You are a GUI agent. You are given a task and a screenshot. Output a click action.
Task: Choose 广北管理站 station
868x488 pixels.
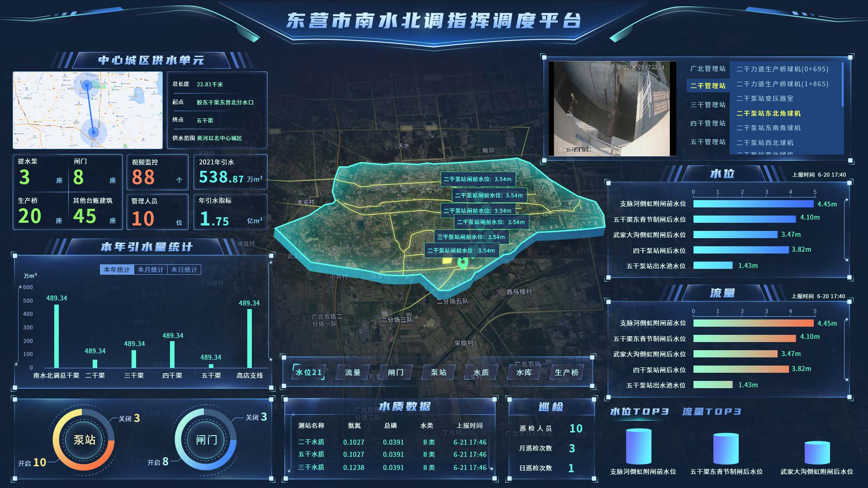[708, 69]
